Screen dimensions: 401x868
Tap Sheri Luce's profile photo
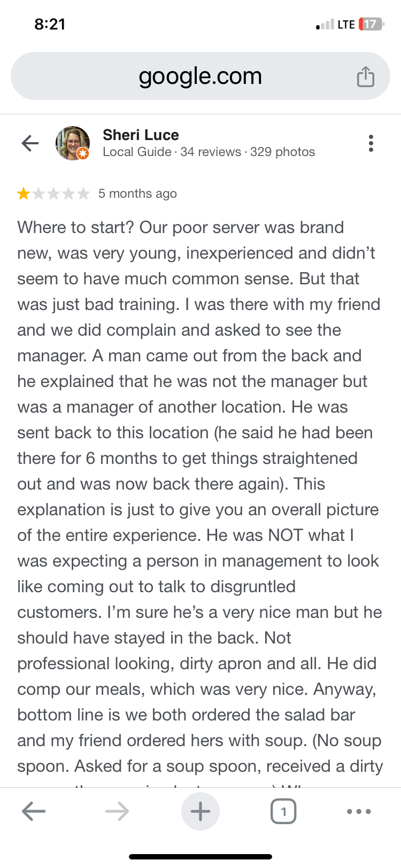point(72,142)
